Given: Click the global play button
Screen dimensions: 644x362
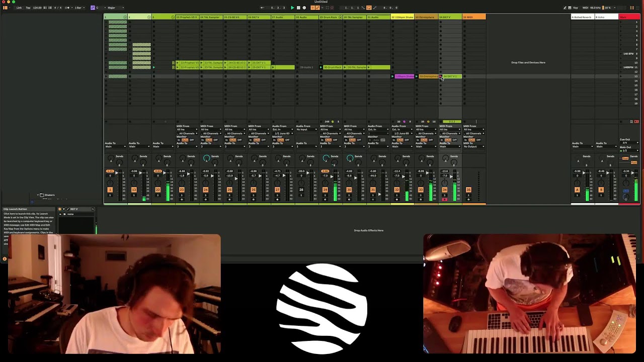Looking at the screenshot, I should 292,8.
